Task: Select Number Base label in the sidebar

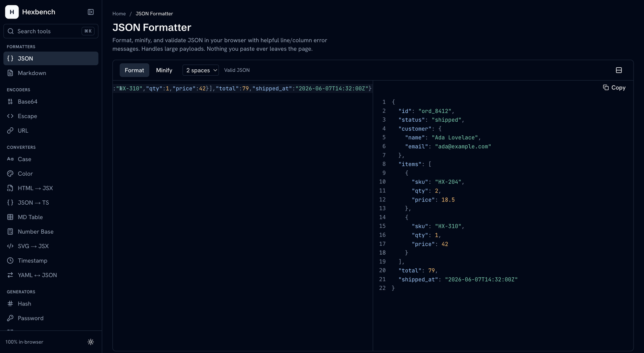Action: click(35, 232)
